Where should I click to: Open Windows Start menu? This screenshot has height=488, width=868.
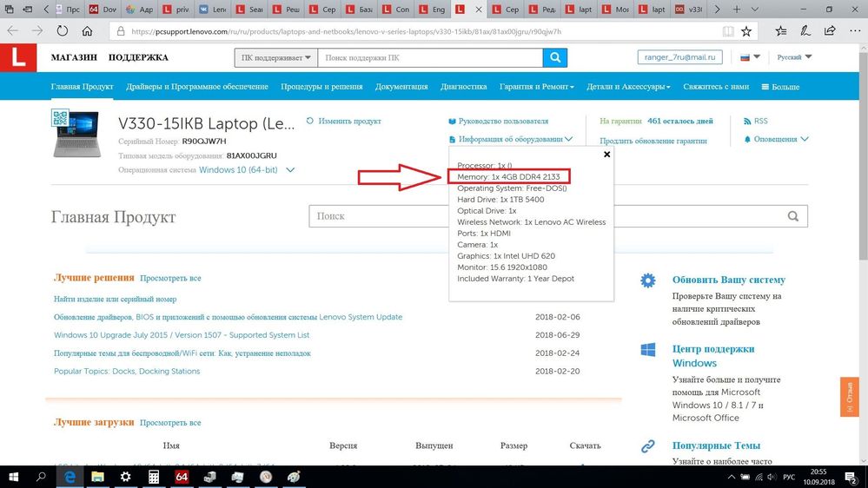[13, 477]
